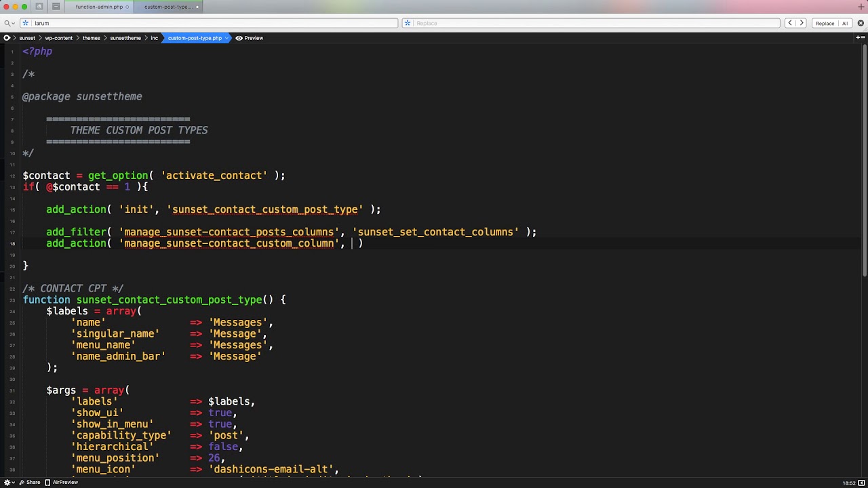Click the sidebar toggle icon in title bar
868x488 pixels.
tap(39, 7)
